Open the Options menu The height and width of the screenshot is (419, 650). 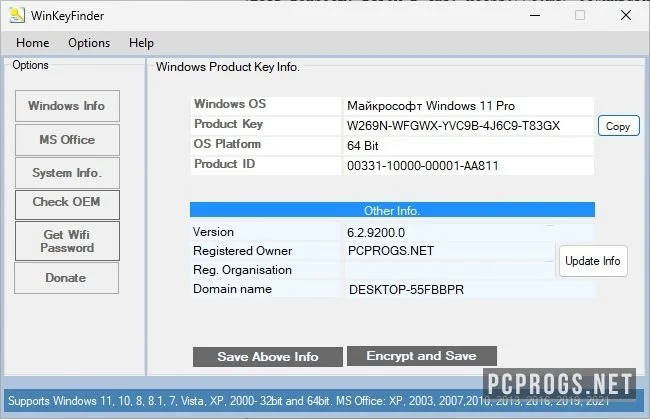[89, 43]
